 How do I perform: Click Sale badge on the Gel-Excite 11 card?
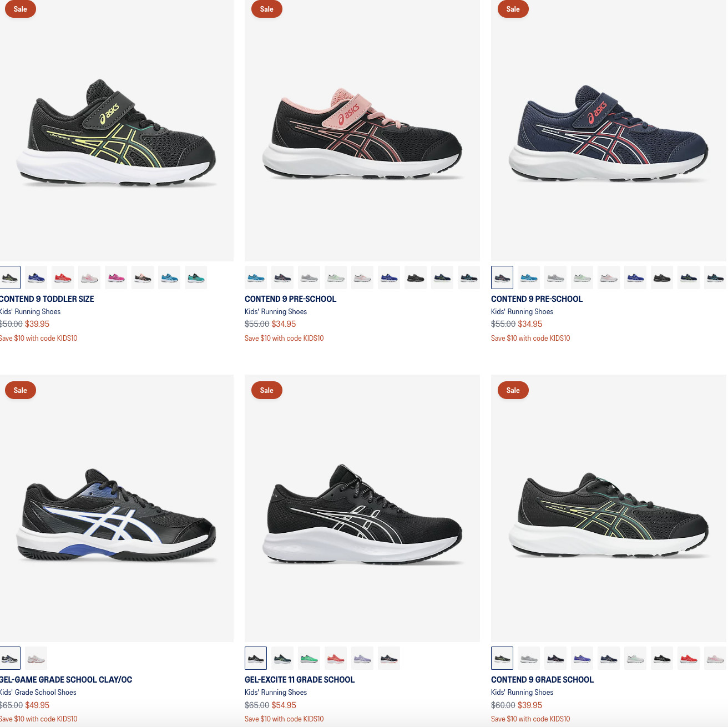click(x=267, y=390)
